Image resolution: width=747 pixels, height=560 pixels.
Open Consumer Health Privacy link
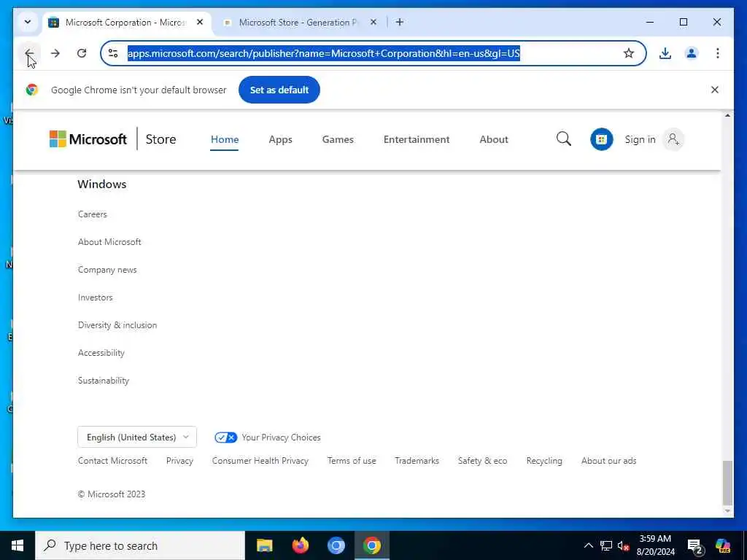(260, 461)
